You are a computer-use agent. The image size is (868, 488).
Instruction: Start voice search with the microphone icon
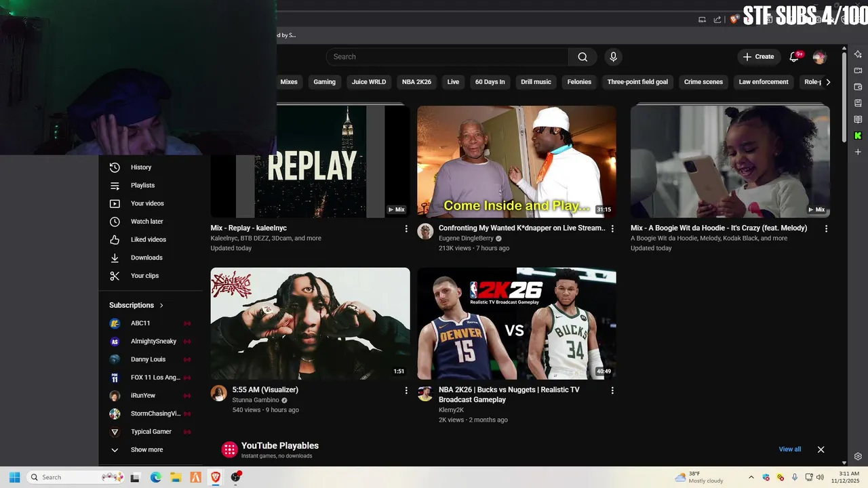613,57
